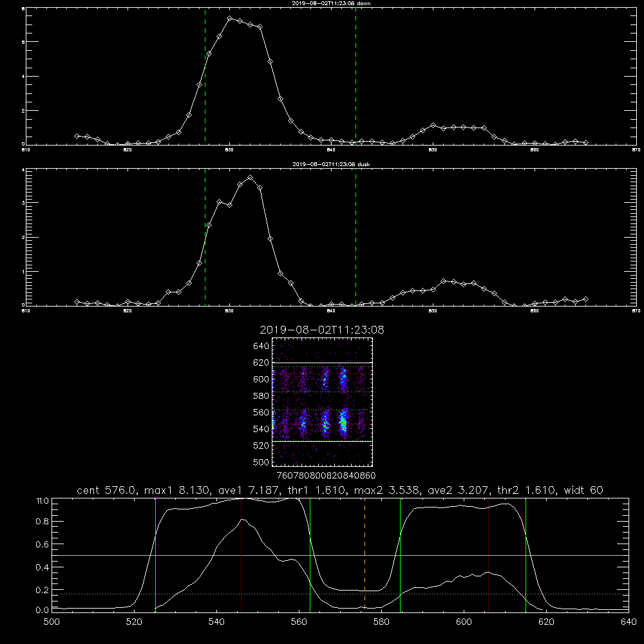The width and height of the screenshot is (644, 644).
Task: Click y-axis label '0.2' of bottom plot
Action: click(43, 590)
